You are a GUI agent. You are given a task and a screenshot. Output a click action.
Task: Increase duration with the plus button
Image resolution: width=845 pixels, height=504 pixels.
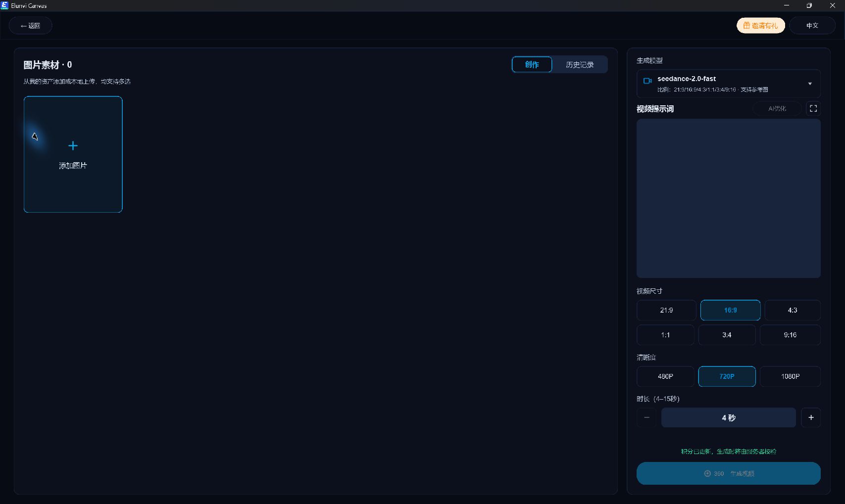[x=811, y=417]
